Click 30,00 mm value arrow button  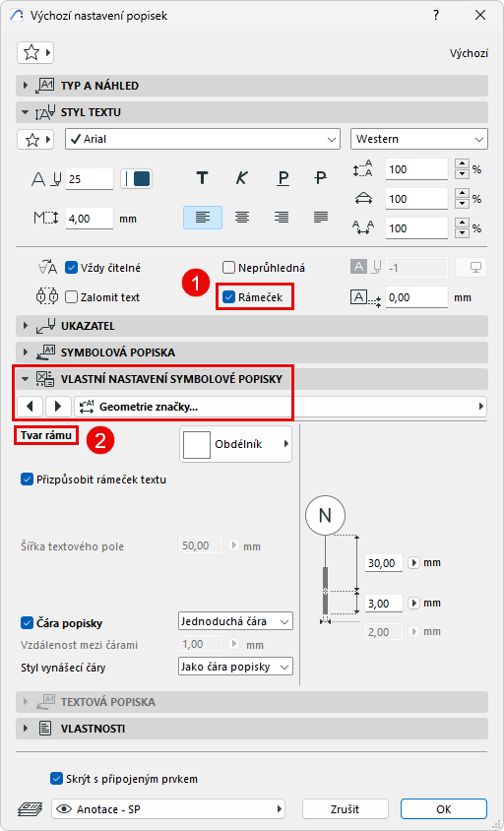(x=414, y=563)
